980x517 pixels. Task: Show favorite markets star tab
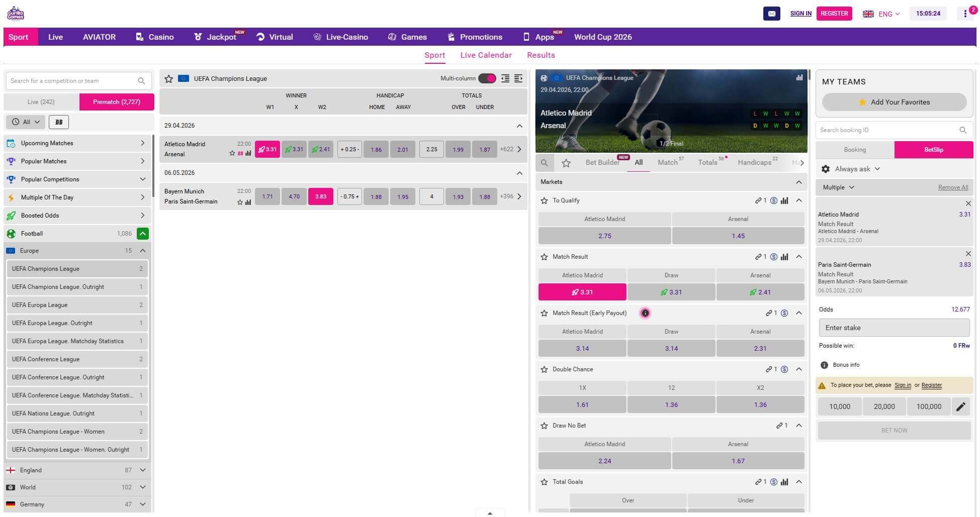(x=566, y=163)
